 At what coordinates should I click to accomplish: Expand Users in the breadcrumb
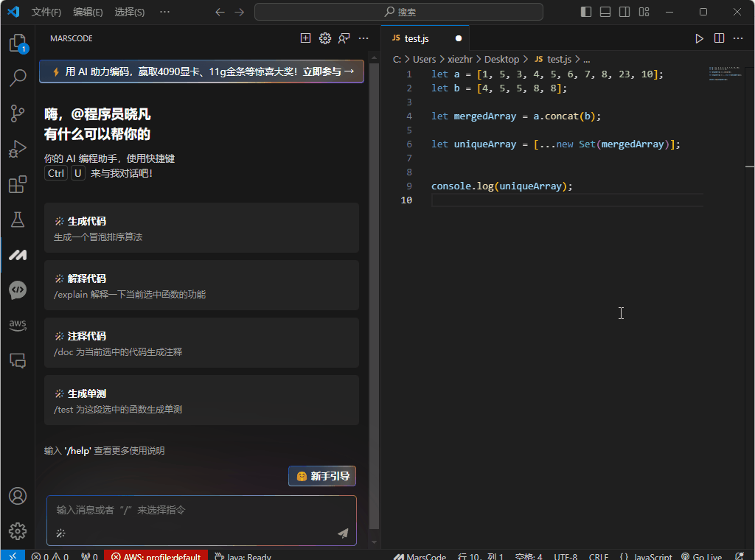point(424,60)
